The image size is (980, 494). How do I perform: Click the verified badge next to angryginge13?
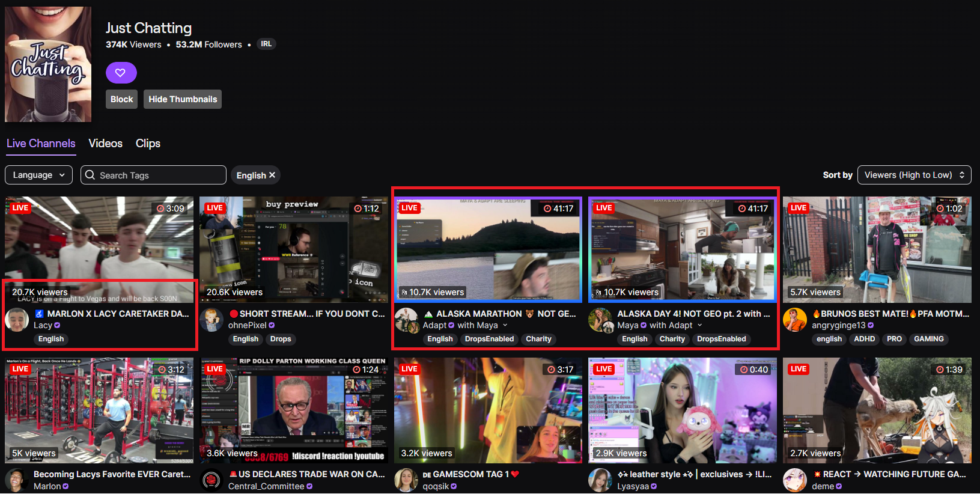pos(871,325)
